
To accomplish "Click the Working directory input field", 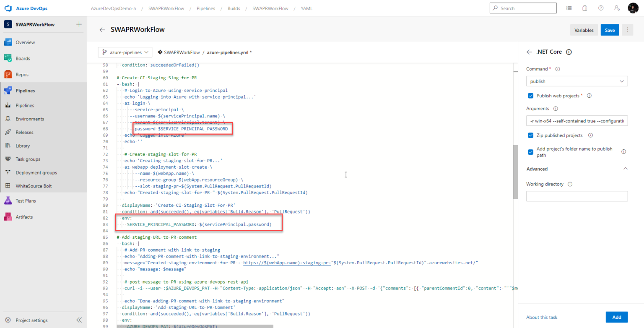I will coord(576,196).
